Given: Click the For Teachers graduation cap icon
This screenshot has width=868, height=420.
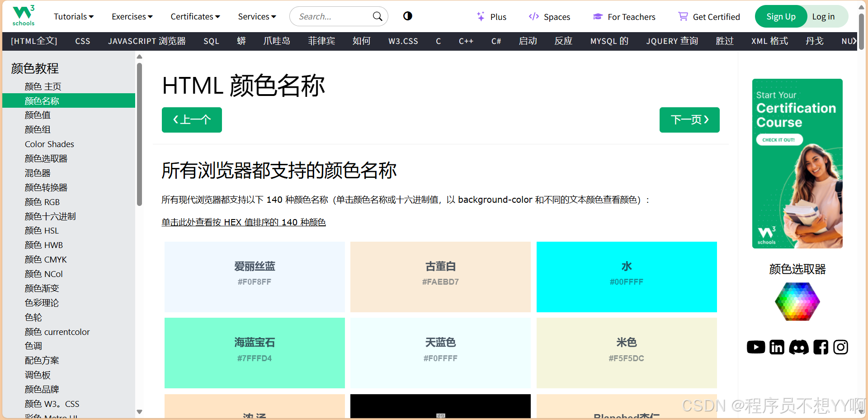Looking at the screenshot, I should coord(598,17).
